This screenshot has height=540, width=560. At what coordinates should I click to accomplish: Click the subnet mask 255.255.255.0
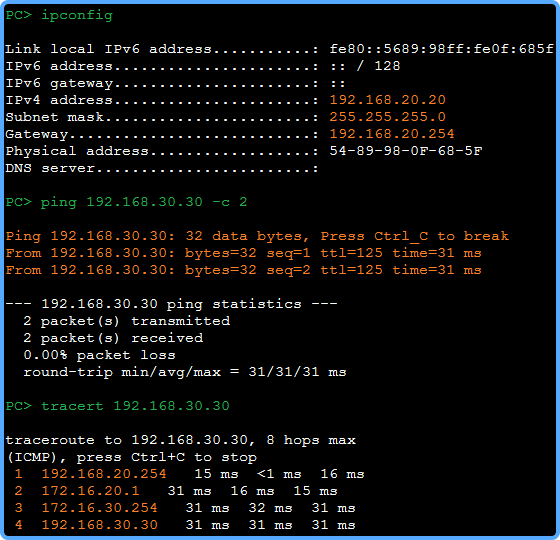point(388,117)
